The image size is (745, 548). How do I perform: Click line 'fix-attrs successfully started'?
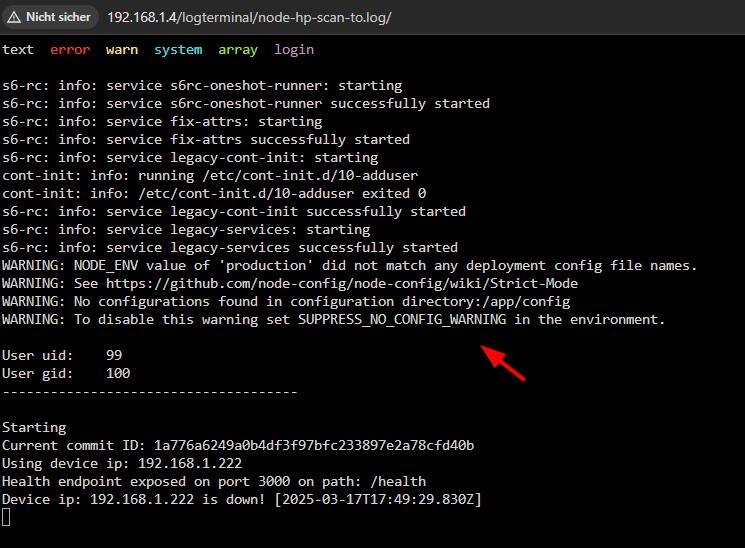pos(206,140)
